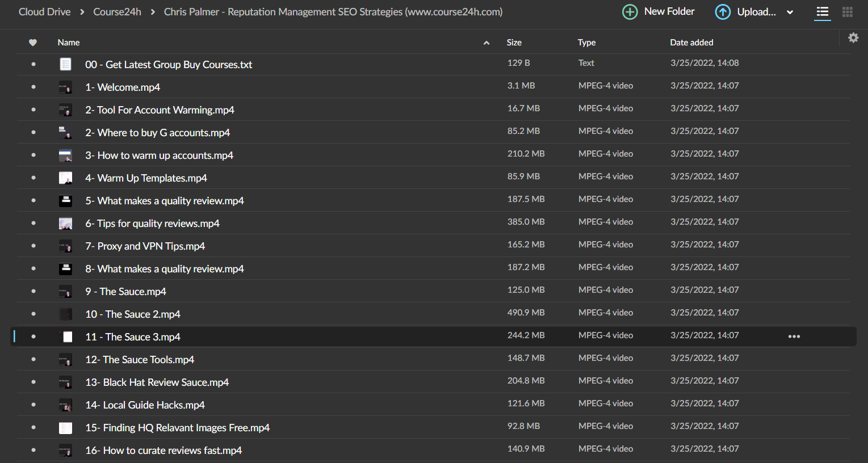The width and height of the screenshot is (868, 463).
Task: Toggle favorite dot for 7- Proxy and VPN Tips
Action: pos(33,246)
